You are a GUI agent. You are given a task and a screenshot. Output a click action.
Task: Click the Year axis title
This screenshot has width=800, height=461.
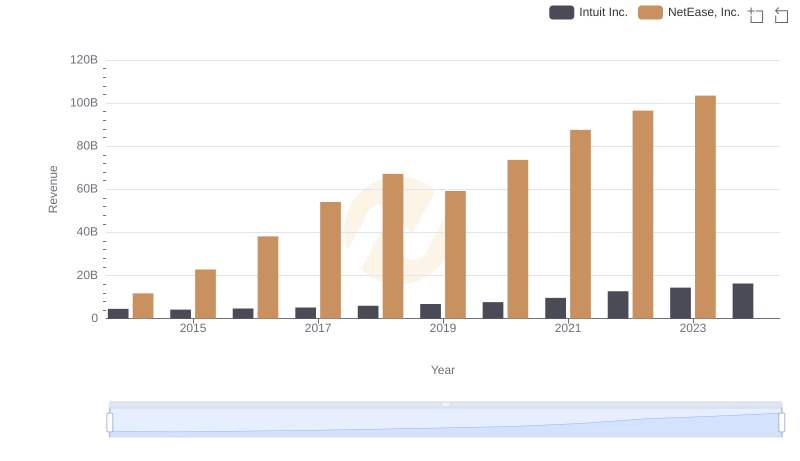click(x=443, y=370)
